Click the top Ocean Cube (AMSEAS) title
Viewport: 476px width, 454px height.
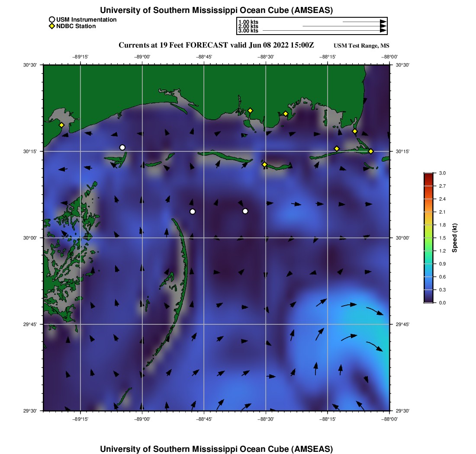click(216, 10)
